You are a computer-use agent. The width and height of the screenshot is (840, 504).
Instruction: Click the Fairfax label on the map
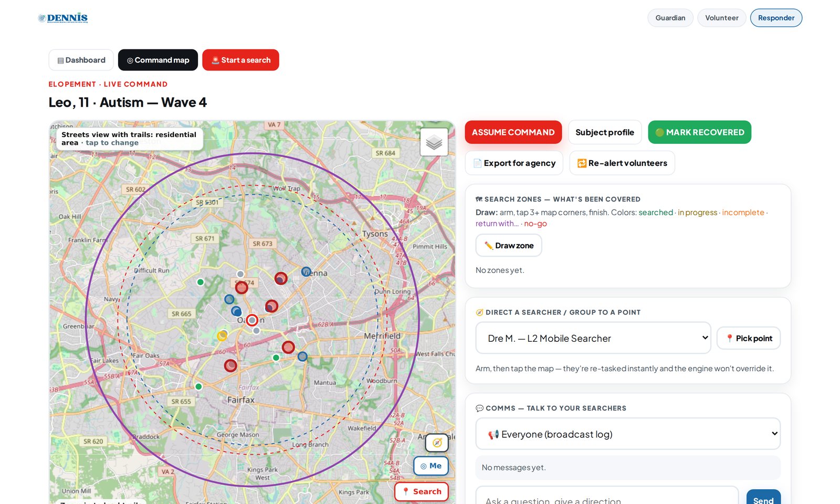[241, 400]
